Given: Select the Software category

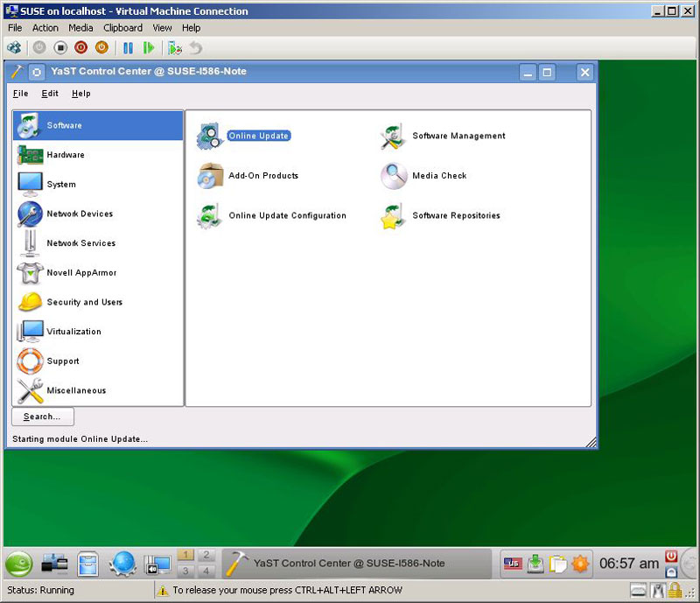Looking at the screenshot, I should (98, 125).
